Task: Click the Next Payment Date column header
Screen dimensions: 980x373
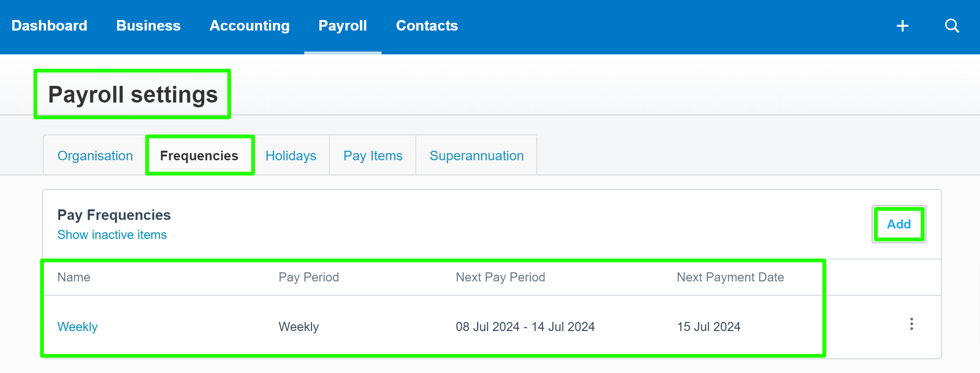Action: [730, 277]
